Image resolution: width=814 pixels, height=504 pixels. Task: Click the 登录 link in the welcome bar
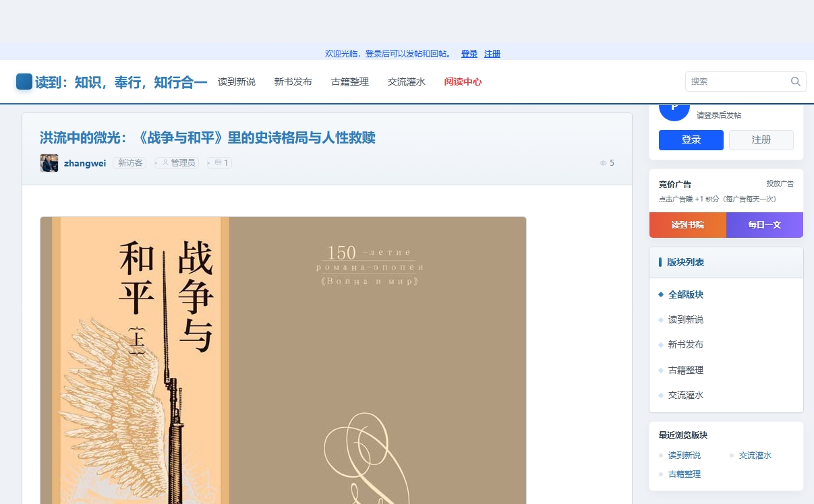[x=469, y=54]
